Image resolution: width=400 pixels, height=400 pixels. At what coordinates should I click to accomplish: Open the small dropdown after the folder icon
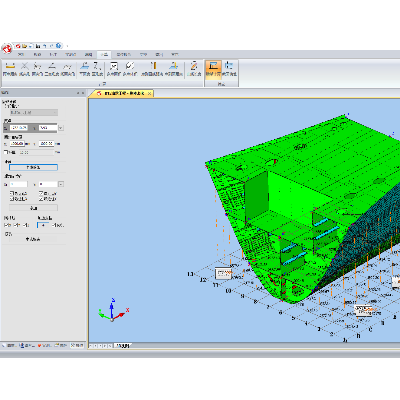point(31,46)
